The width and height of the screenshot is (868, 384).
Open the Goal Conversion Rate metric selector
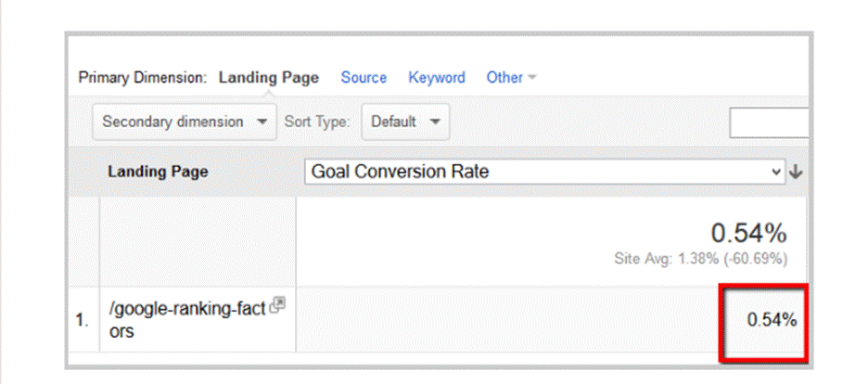point(545,172)
